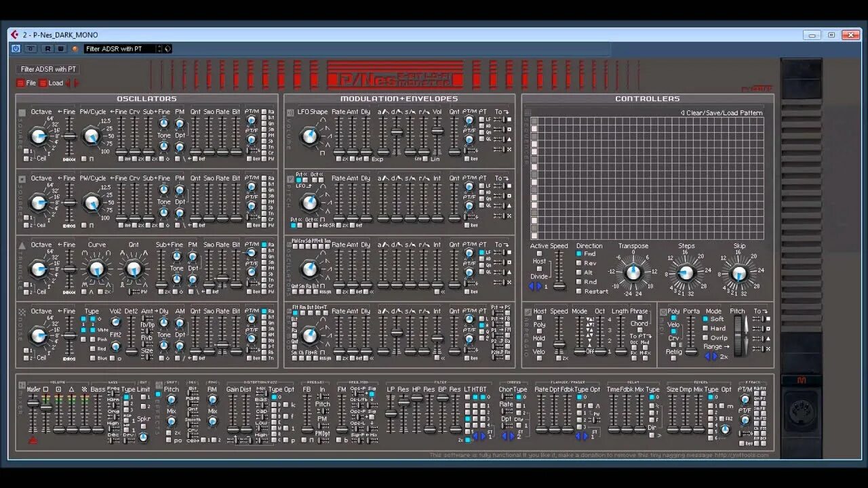Click the Arpeggio section icon

point(528,312)
